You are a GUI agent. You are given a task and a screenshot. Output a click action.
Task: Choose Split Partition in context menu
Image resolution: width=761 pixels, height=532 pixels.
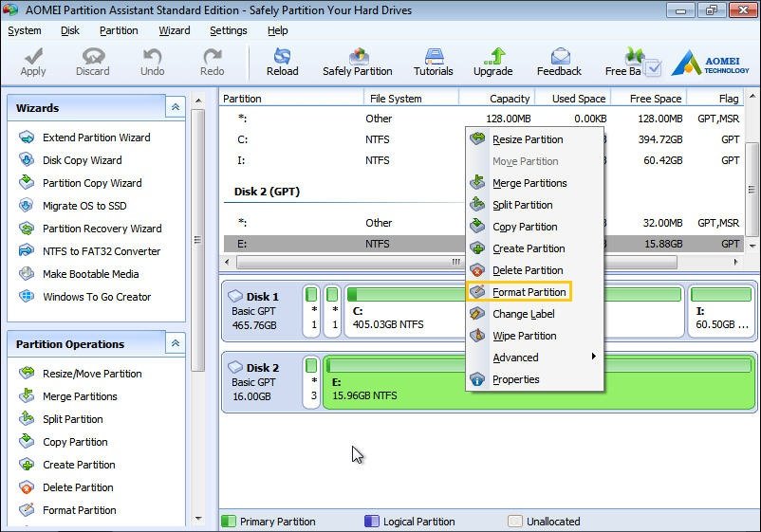click(534, 205)
